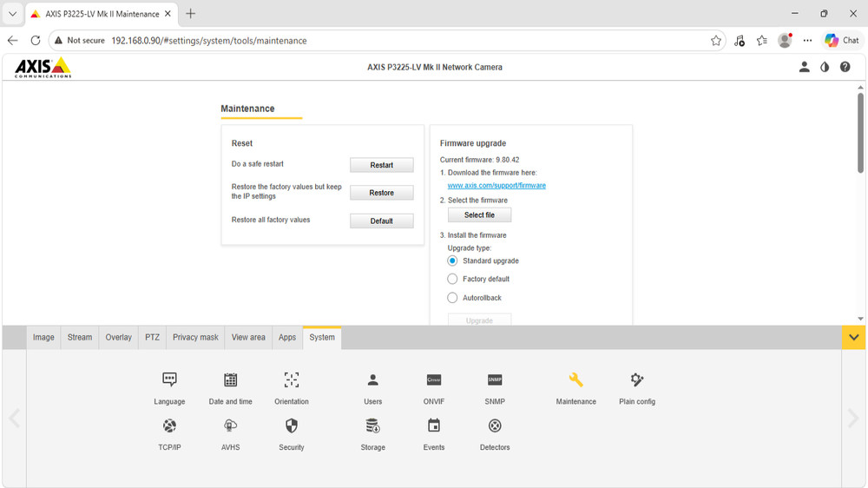868x488 pixels.
Task: Open the new tab plus button
Action: tap(190, 14)
